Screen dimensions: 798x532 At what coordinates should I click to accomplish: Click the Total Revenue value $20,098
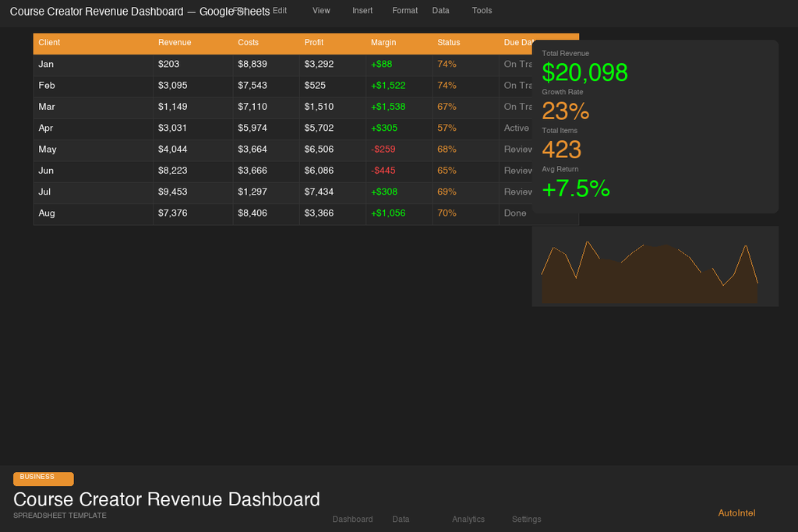[584, 72]
